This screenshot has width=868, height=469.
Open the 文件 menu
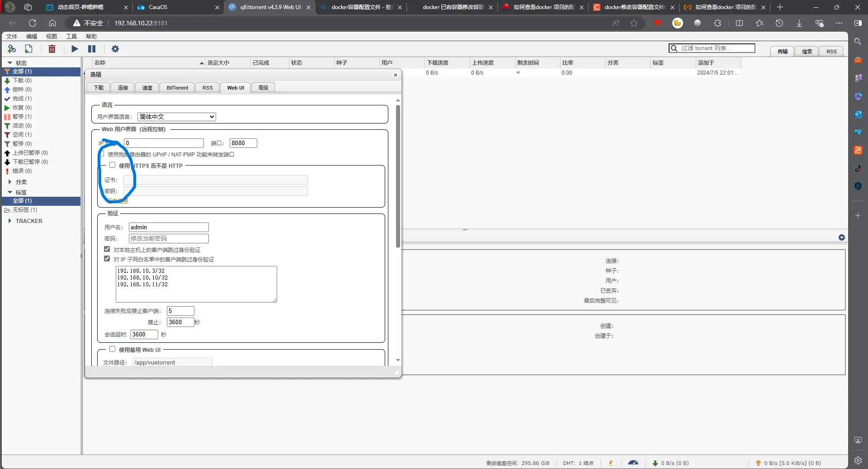click(x=12, y=37)
